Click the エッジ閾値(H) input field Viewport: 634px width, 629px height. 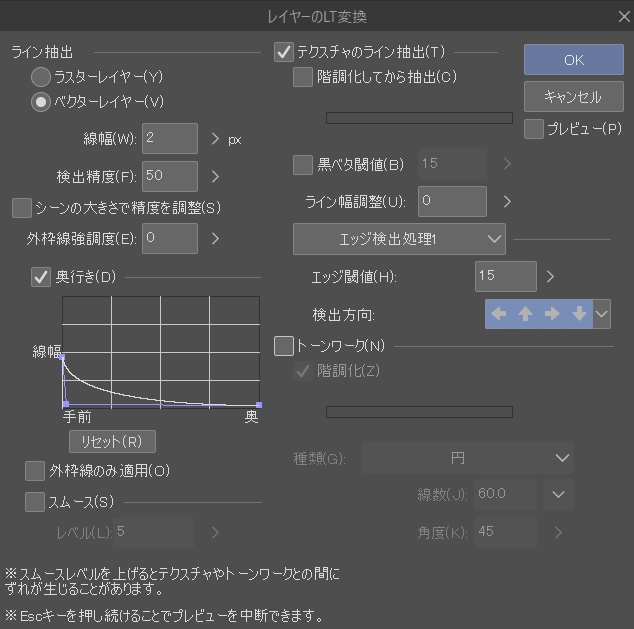click(x=506, y=277)
